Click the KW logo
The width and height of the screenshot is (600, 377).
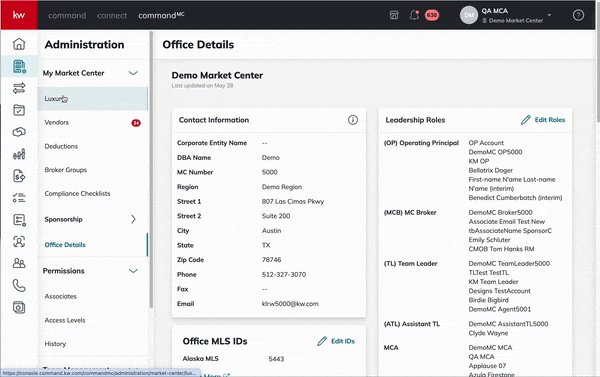(x=19, y=15)
